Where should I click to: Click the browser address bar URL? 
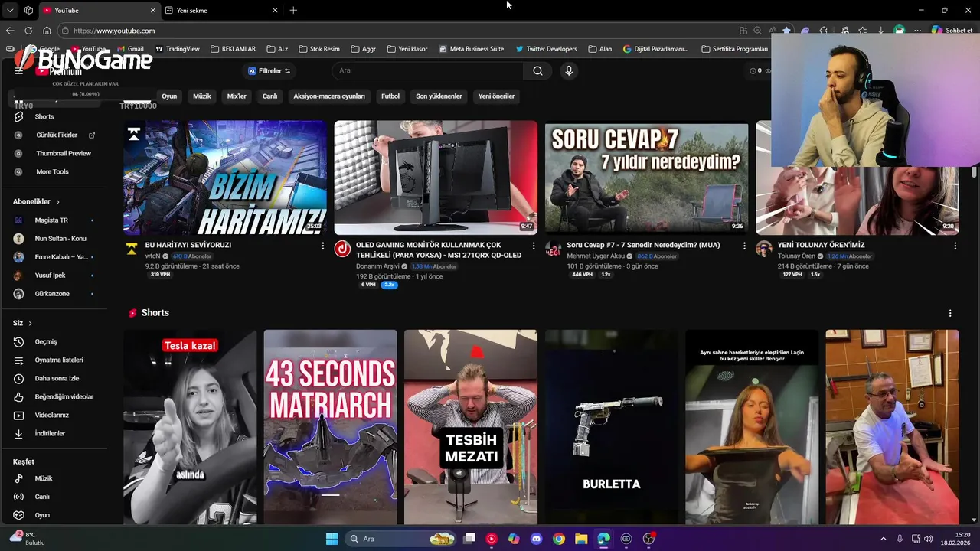(114, 31)
